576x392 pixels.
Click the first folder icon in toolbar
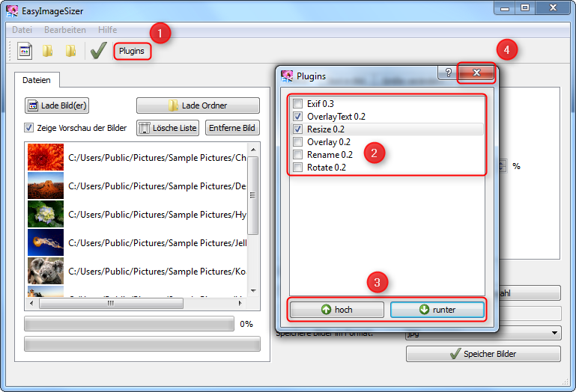[x=47, y=51]
